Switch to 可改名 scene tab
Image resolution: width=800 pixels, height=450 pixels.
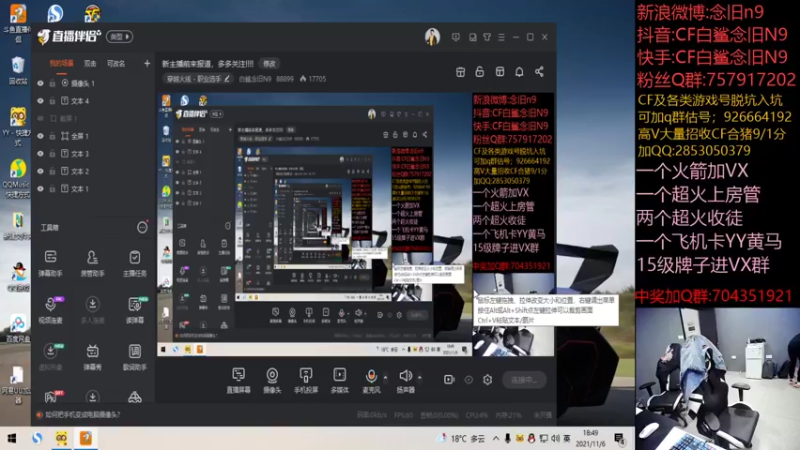(116, 63)
